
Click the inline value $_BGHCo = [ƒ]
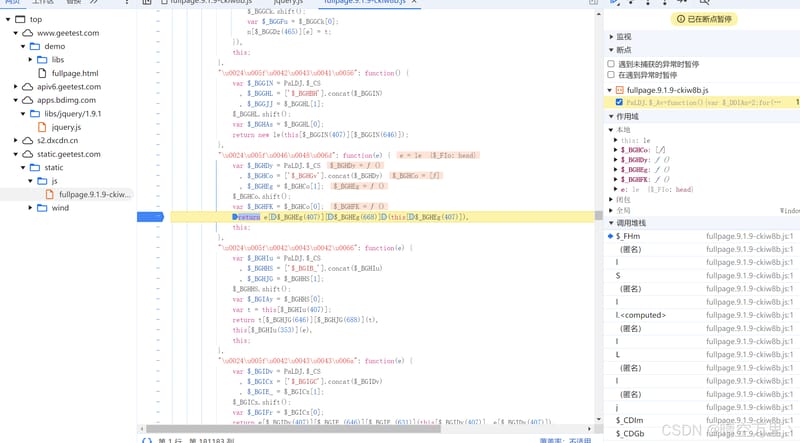(x=416, y=176)
